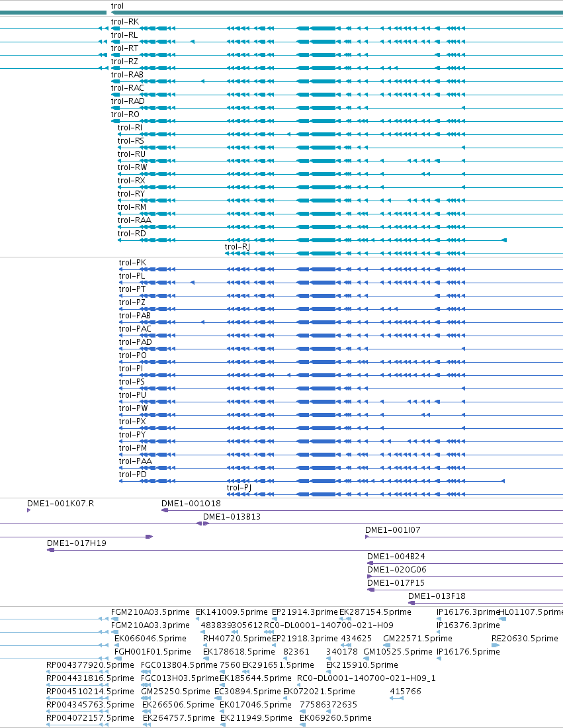563x728 pixels.
Task: Select clone DME1-013B13 label
Action: pyautogui.click(x=232, y=517)
